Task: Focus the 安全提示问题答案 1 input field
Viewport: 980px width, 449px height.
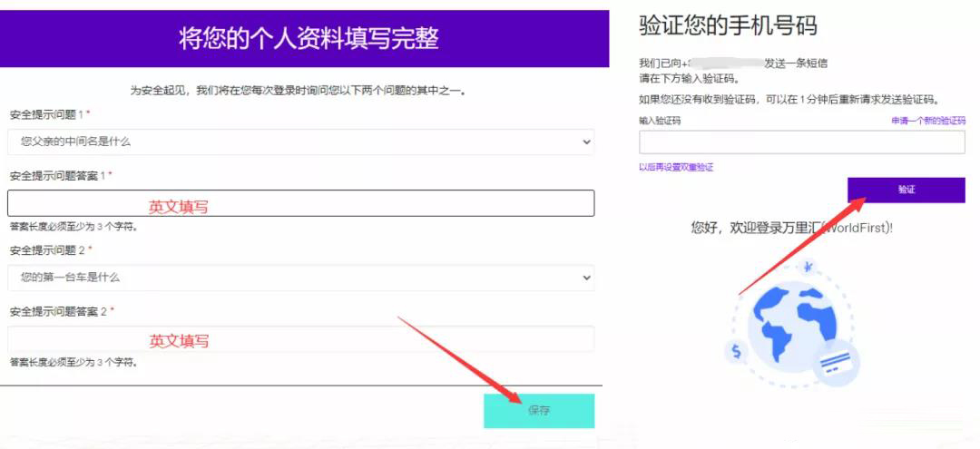Action: click(x=300, y=203)
